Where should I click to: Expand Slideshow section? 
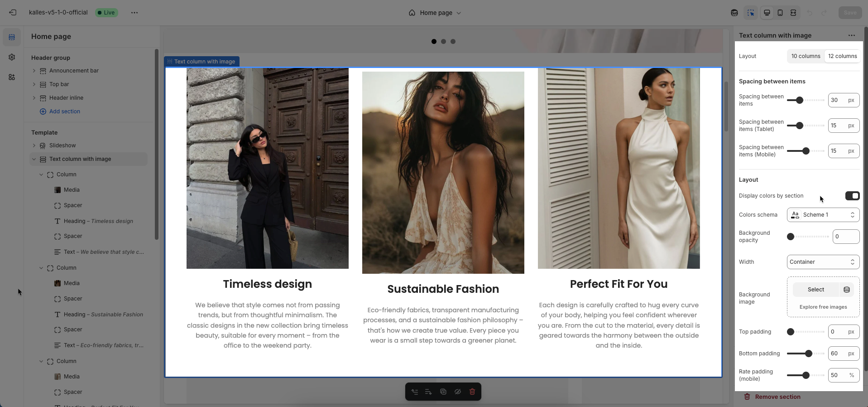[34, 145]
